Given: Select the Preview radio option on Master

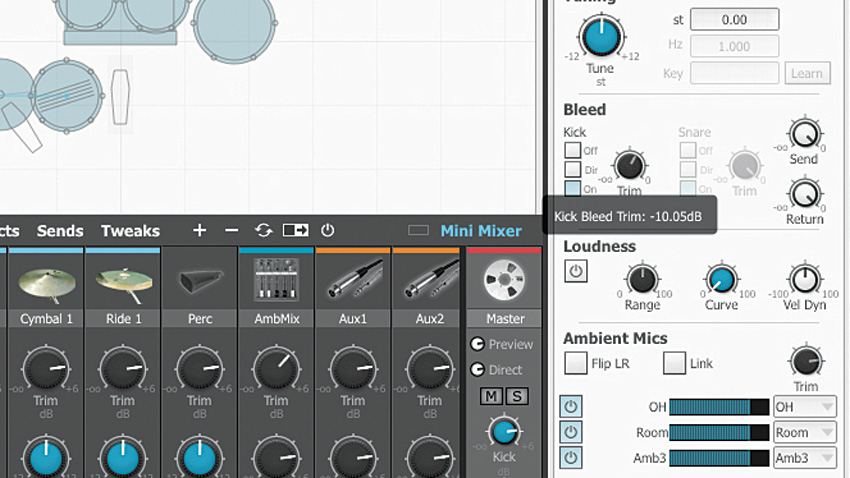Looking at the screenshot, I should tap(477, 344).
